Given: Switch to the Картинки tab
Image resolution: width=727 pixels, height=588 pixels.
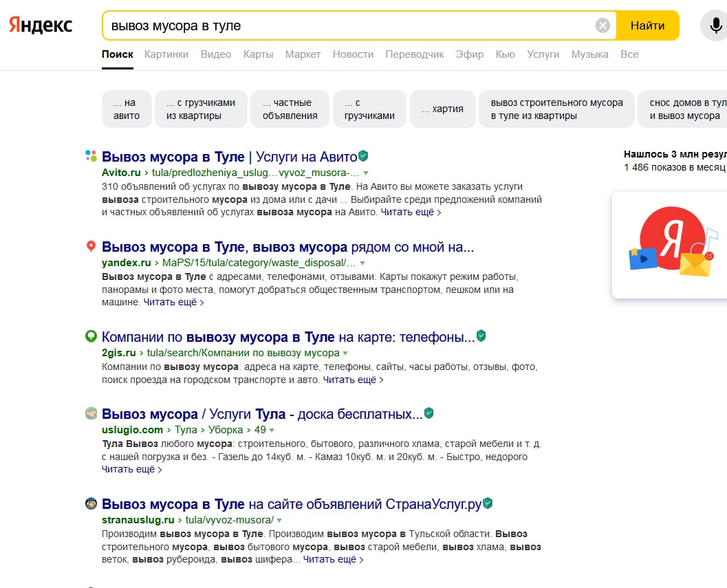Looking at the screenshot, I should tap(166, 54).
